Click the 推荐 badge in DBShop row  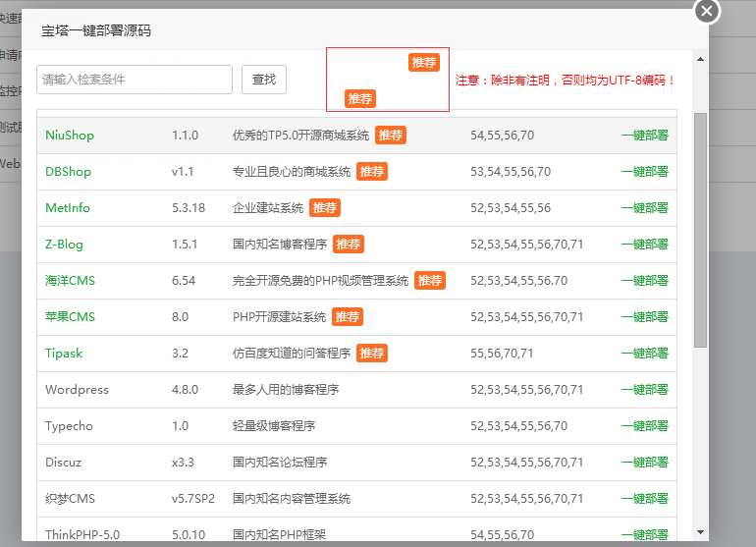click(372, 172)
